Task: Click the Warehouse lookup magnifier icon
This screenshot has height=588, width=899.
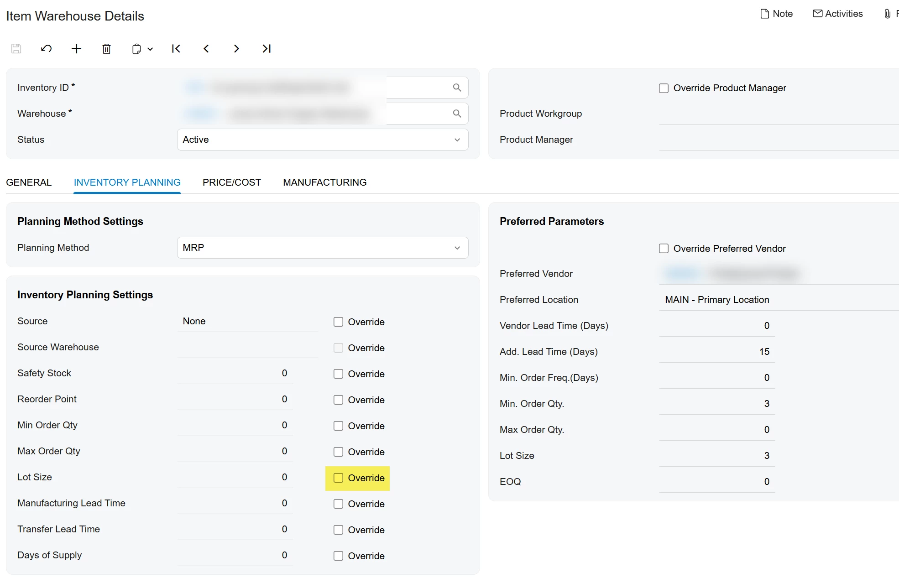Action: click(457, 114)
